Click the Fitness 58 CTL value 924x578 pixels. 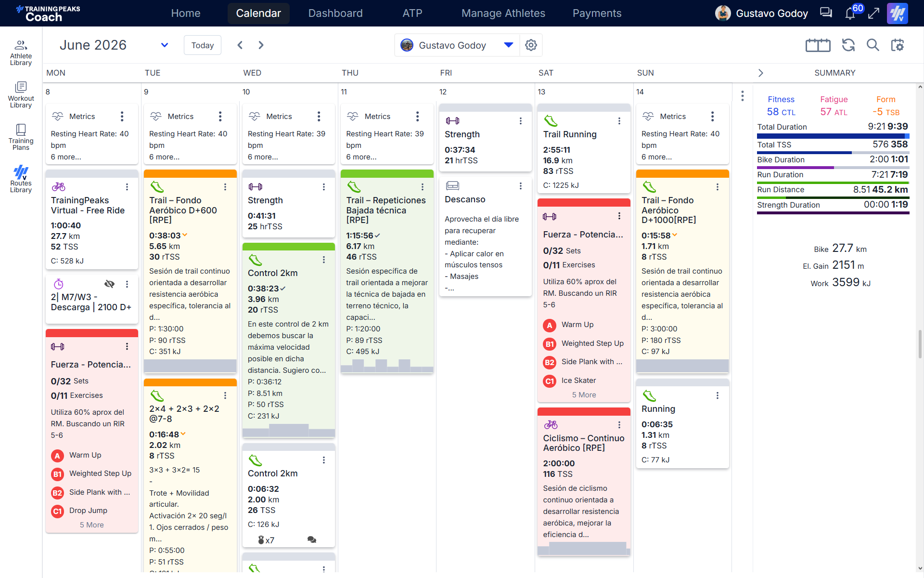tap(781, 112)
